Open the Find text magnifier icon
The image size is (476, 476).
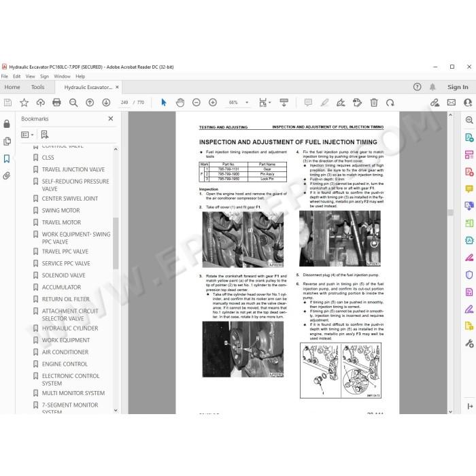click(x=73, y=103)
